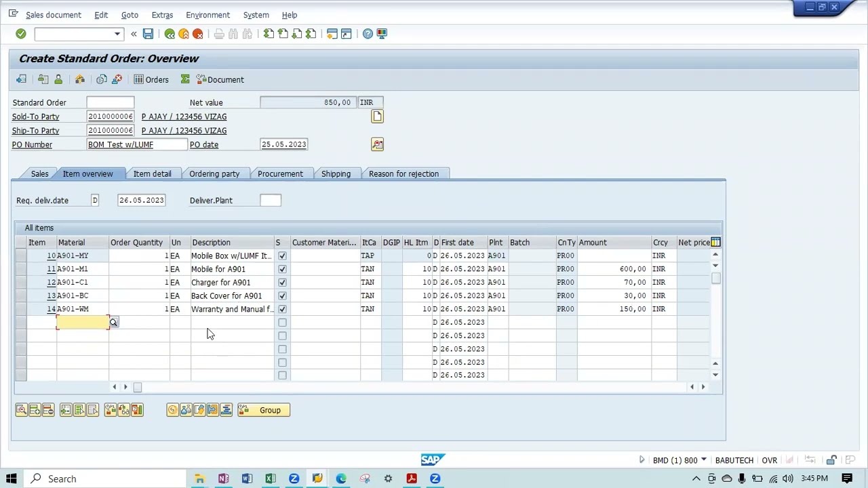Click the PO Number input field
Viewport: 868px width, 488px height.
(137, 144)
